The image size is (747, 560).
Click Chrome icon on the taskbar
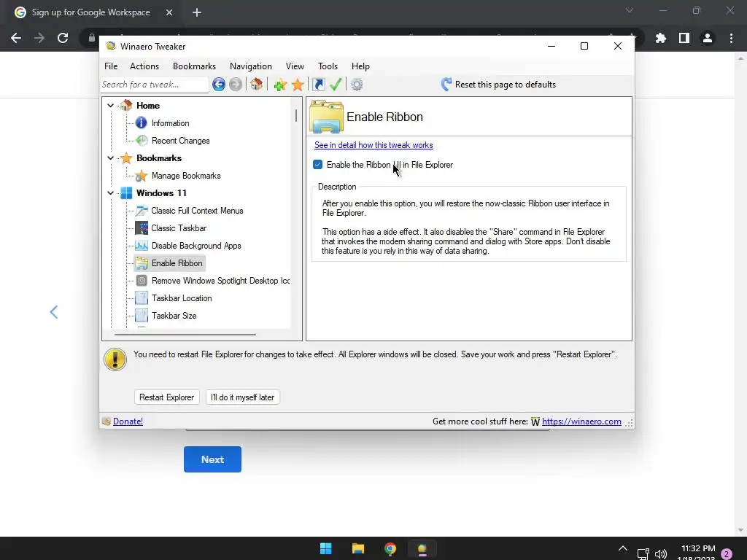(x=390, y=548)
